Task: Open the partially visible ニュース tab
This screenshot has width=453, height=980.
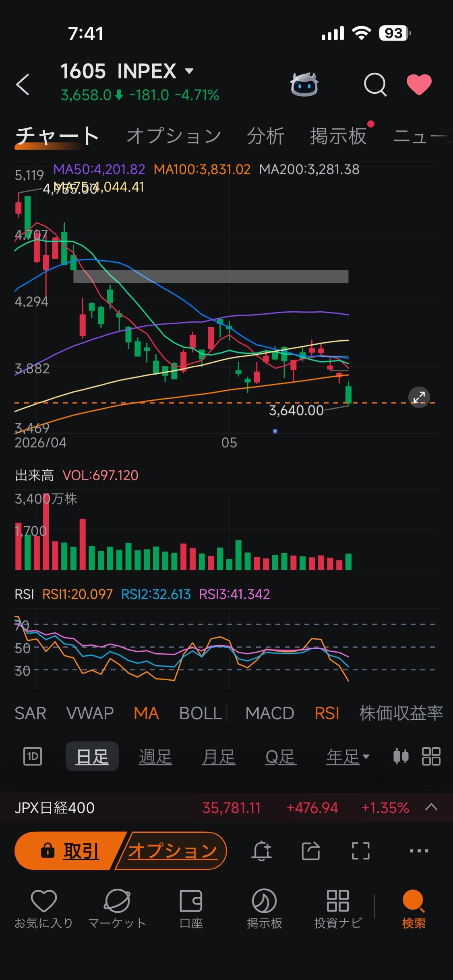Action: [422, 136]
